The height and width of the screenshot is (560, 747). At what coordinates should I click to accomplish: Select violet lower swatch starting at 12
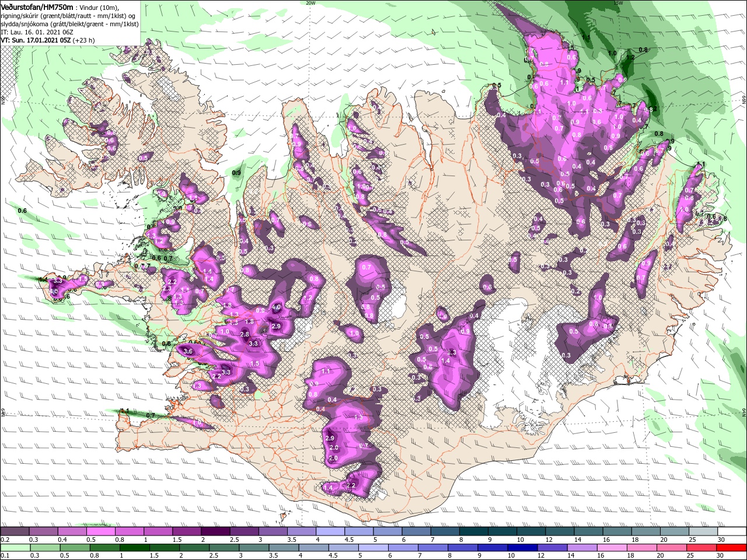(x=552, y=548)
